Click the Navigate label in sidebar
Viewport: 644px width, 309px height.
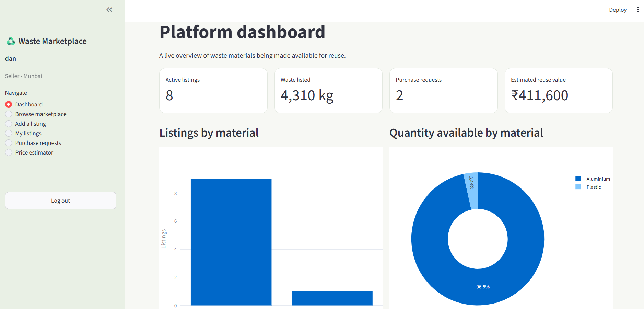tap(16, 93)
